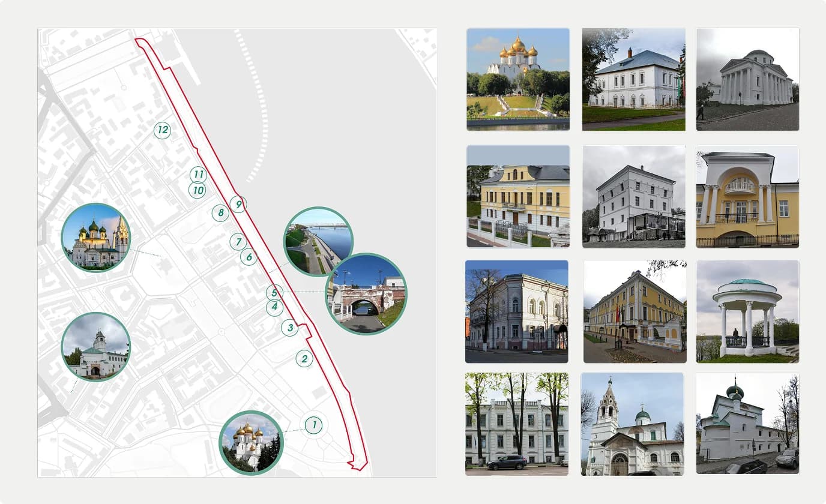
Task: Click map marker number 1
Action: (313, 425)
